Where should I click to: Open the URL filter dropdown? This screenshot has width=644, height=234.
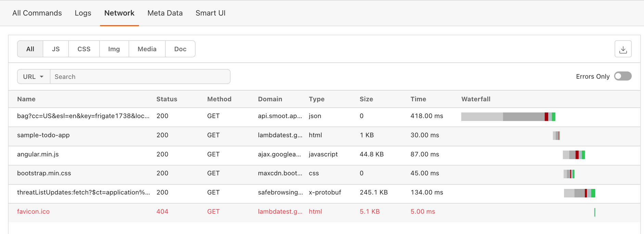click(x=34, y=77)
